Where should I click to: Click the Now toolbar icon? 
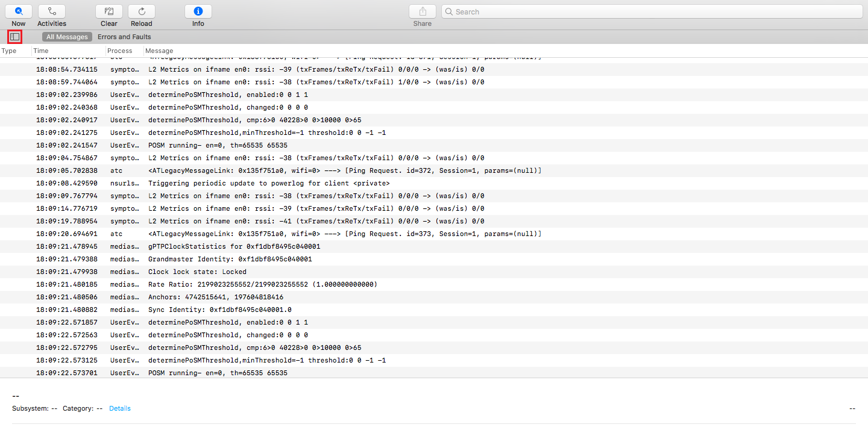click(x=19, y=11)
